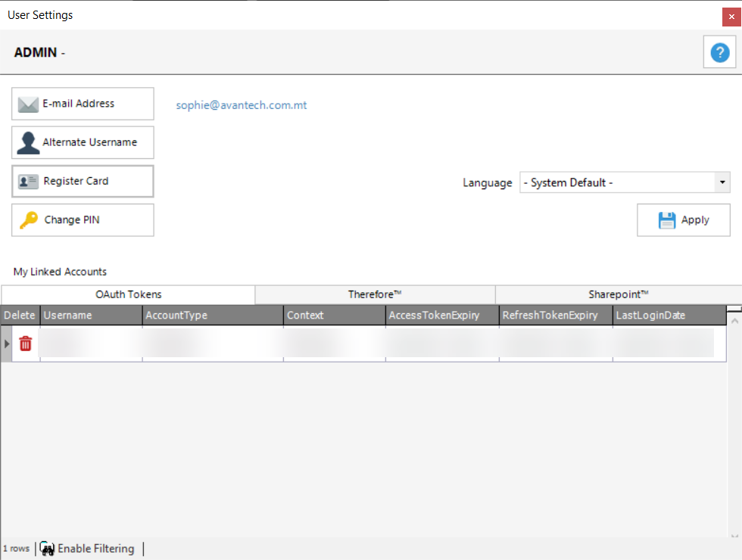The width and height of the screenshot is (742, 560).
Task: Open the E-mail Address setting
Action: pos(83,104)
